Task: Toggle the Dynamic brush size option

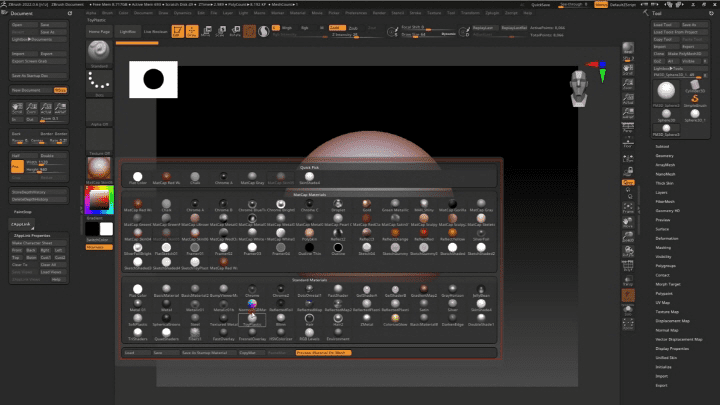Action: (448, 34)
